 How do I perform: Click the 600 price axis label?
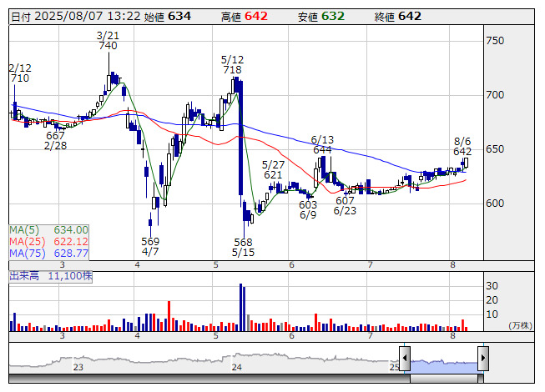click(x=495, y=204)
